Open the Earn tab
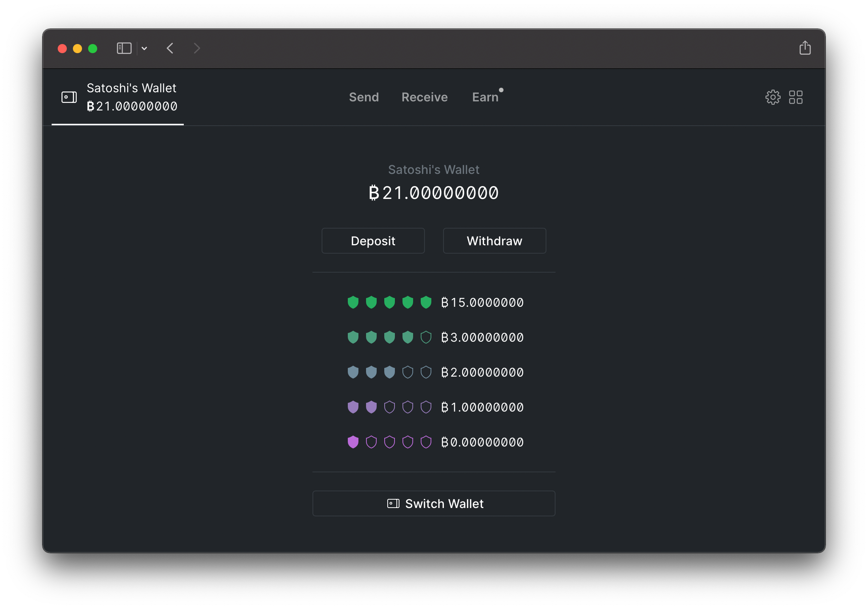 pyautogui.click(x=485, y=97)
